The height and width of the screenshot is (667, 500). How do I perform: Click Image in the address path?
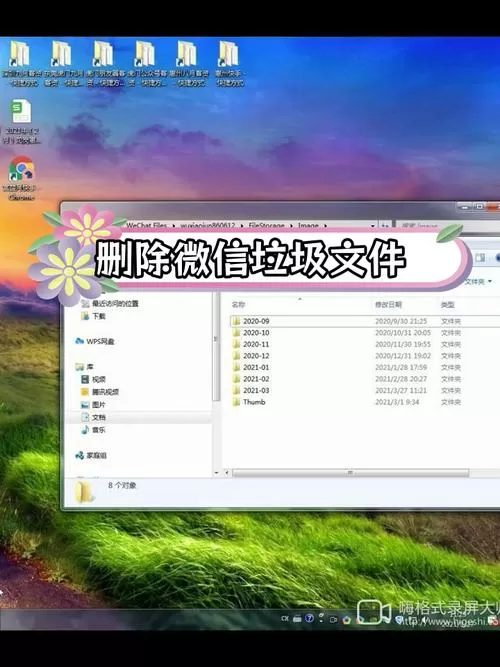[x=308, y=225]
